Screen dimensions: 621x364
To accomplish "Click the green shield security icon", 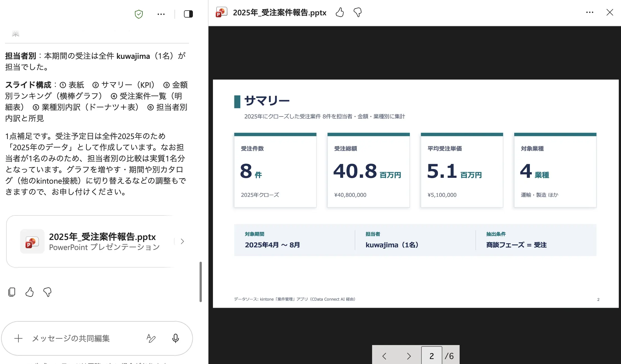I will 139,14.
